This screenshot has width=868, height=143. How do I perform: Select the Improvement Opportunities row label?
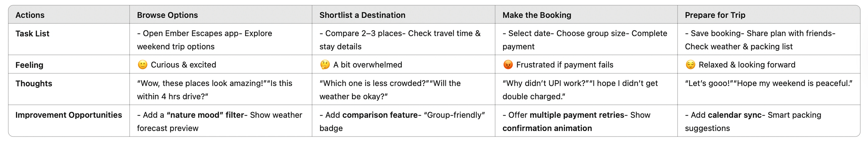[69, 115]
